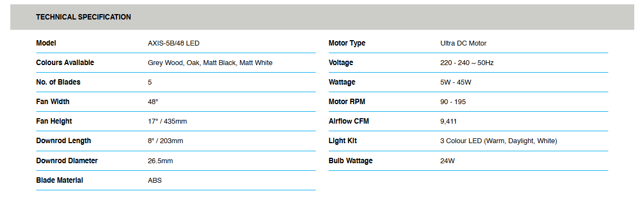Click the Downrod Diameter value 26.5mm
Image resolution: width=644 pixels, height=199 pixels.
pos(160,161)
